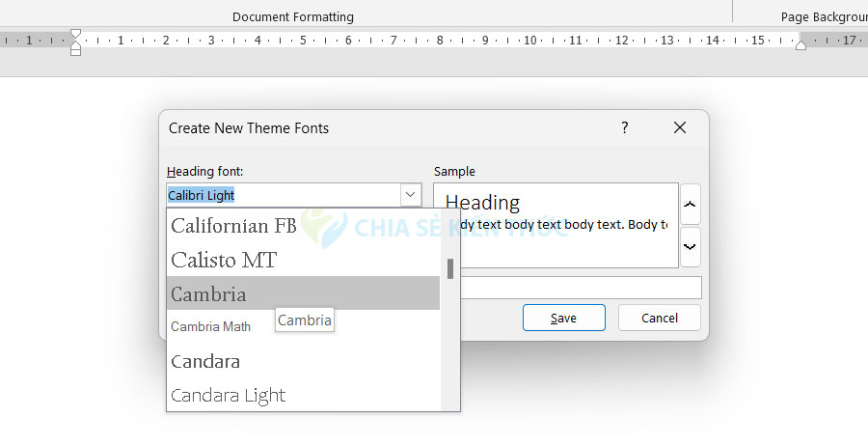The width and height of the screenshot is (868, 445).
Task: Click the left indent square on ruler
Action: coord(75,51)
